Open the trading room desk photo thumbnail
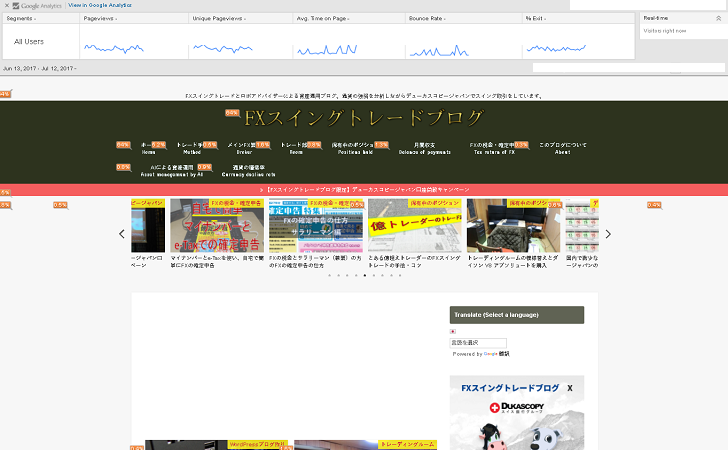The height and width of the screenshot is (450, 728). [514, 226]
